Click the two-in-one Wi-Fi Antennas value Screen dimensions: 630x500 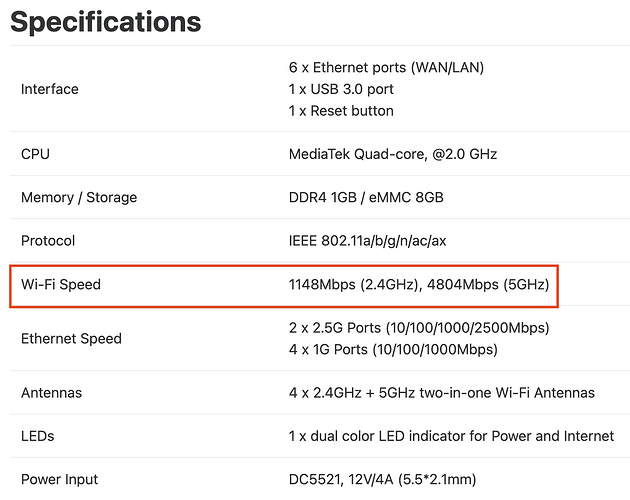coord(442,393)
